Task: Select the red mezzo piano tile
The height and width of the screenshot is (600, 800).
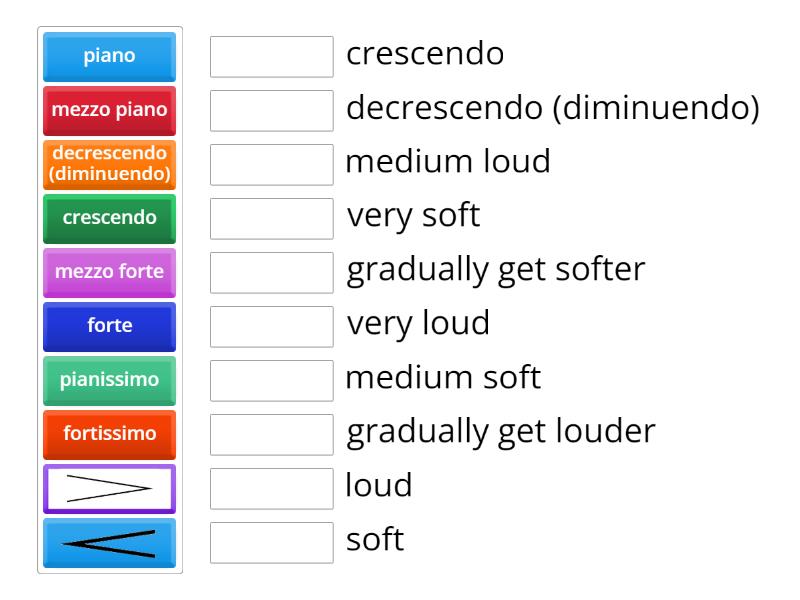Action: click(108, 111)
